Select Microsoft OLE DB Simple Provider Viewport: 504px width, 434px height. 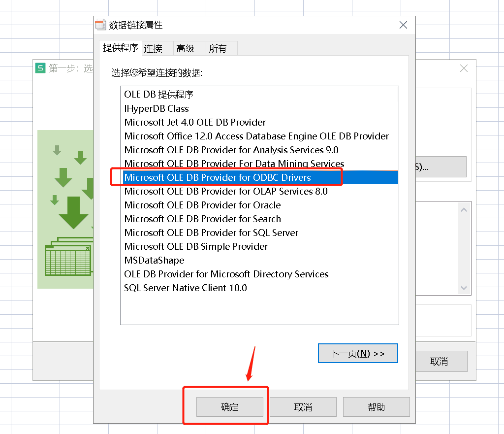(196, 247)
